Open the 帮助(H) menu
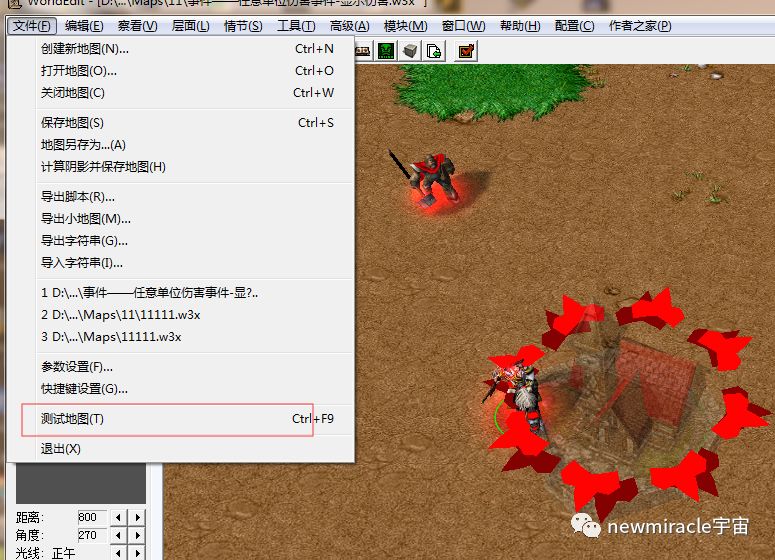775x560 pixels. 520,26
